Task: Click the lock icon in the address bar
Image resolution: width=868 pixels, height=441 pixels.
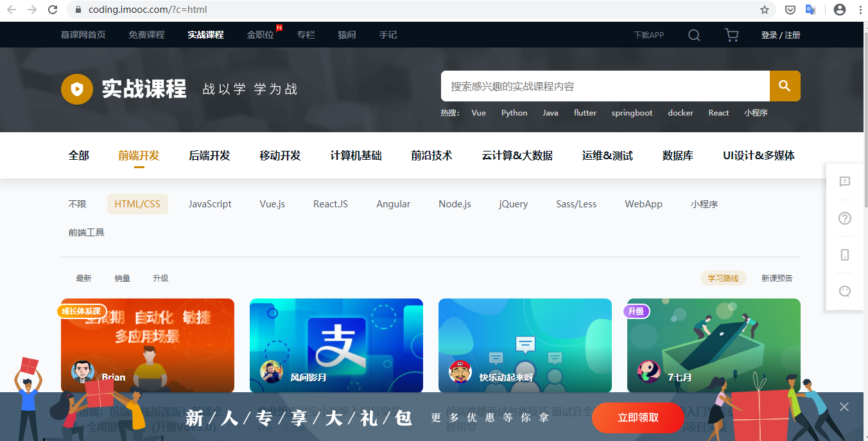Action: [78, 10]
